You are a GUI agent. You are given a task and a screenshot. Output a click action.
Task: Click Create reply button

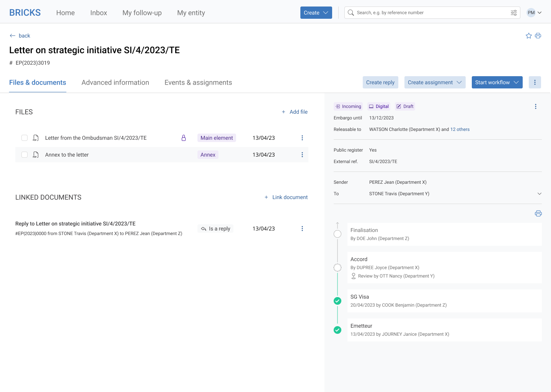tap(380, 82)
